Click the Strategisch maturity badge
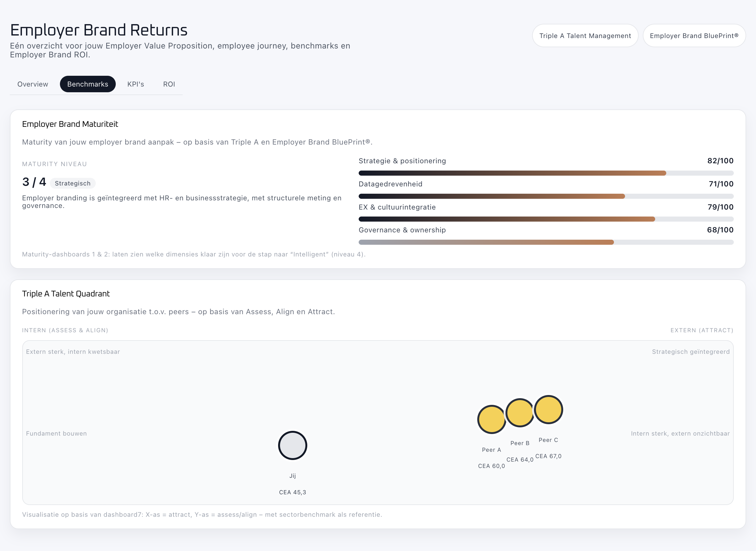756x551 pixels. [x=72, y=184]
